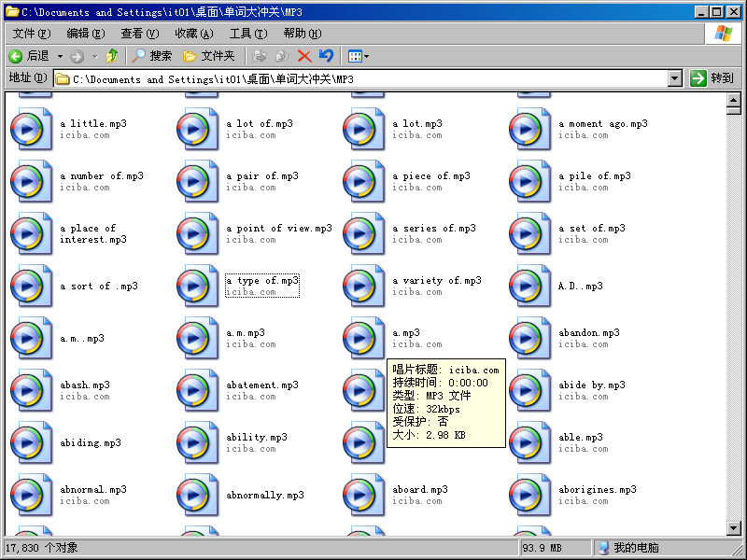Open the 帮助(H) menu
Image resolution: width=747 pixels, height=560 pixels.
coord(302,34)
